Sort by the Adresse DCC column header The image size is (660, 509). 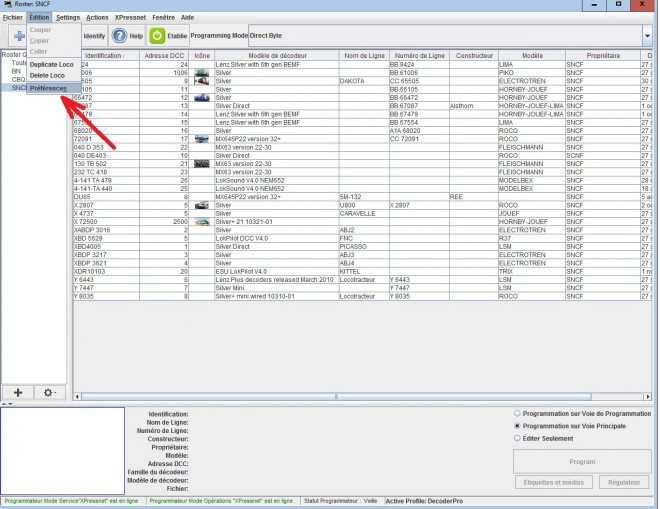coord(164,56)
